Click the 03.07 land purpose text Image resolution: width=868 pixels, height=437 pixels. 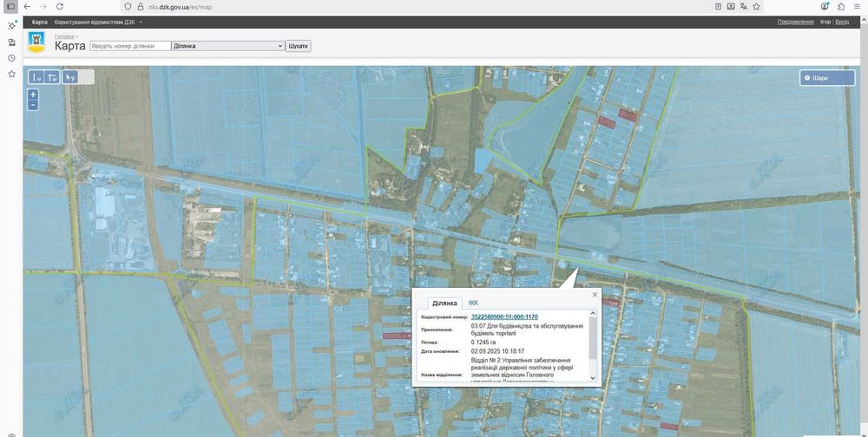coord(527,329)
